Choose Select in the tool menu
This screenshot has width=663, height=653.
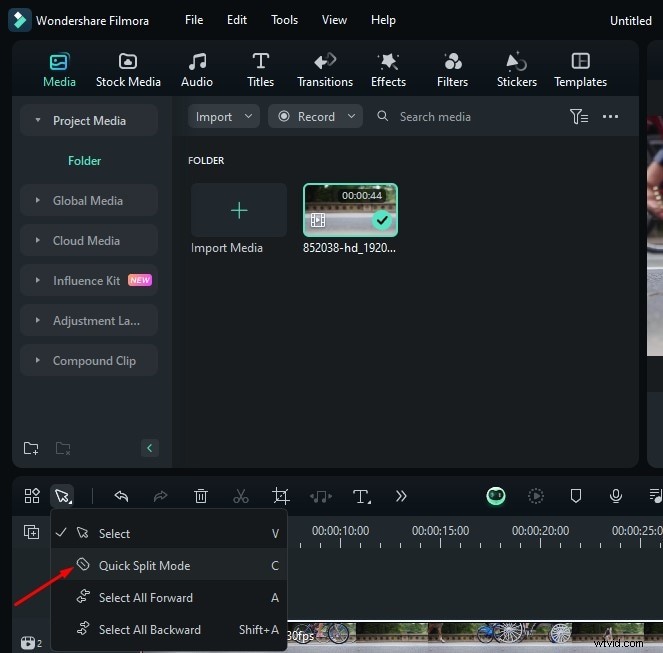(x=169, y=533)
